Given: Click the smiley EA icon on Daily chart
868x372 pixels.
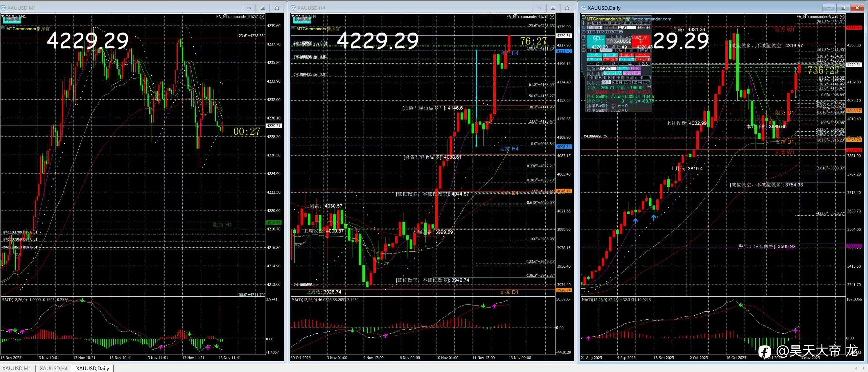Looking at the screenshot, I should coord(842,17).
